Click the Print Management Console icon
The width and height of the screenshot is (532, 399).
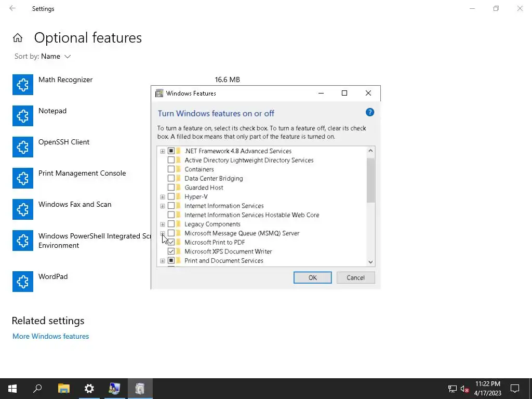point(23,178)
